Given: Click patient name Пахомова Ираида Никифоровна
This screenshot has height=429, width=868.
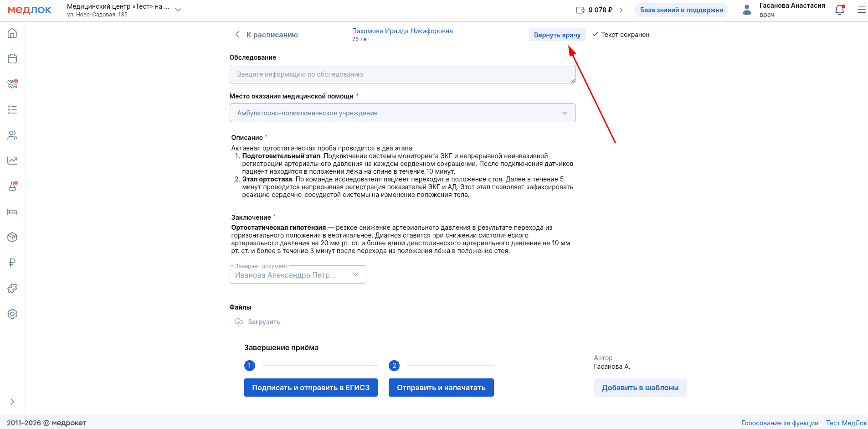Looking at the screenshot, I should pyautogui.click(x=402, y=31).
